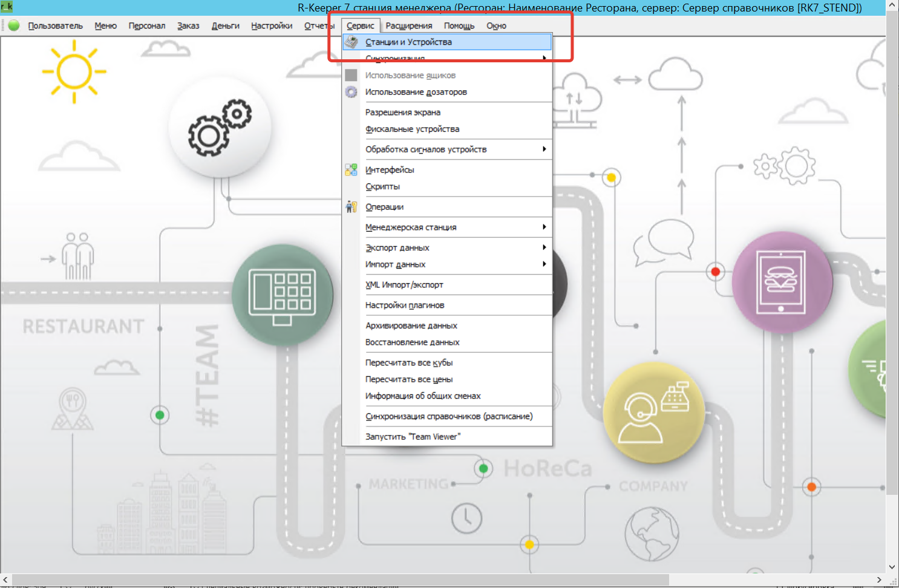Choose Архивирование данных
The height and width of the screenshot is (588, 899).
(x=411, y=325)
